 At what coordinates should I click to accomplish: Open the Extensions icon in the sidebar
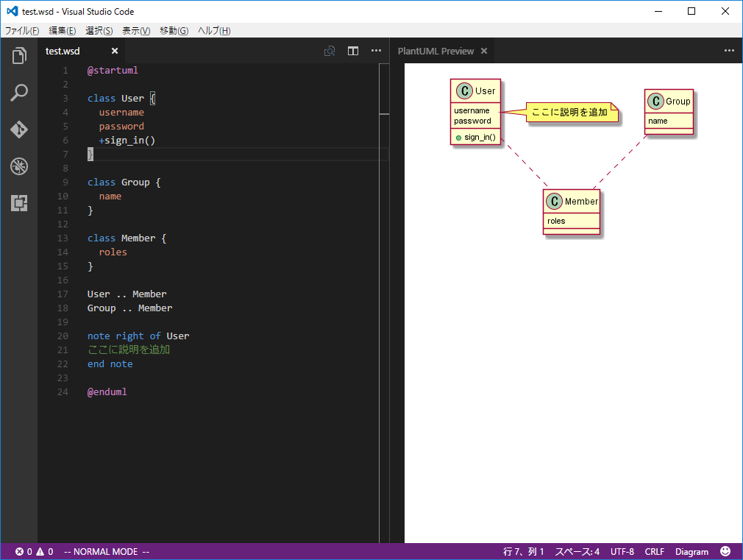(x=19, y=203)
